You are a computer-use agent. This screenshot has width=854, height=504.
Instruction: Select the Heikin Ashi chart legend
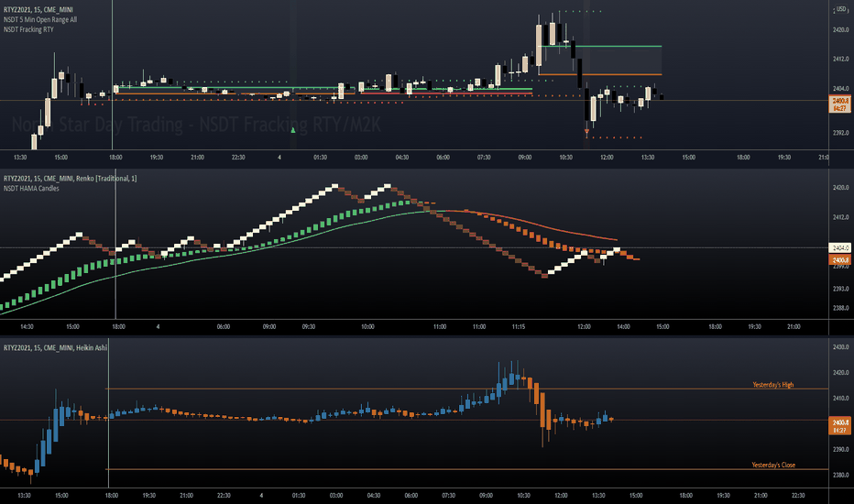point(55,347)
